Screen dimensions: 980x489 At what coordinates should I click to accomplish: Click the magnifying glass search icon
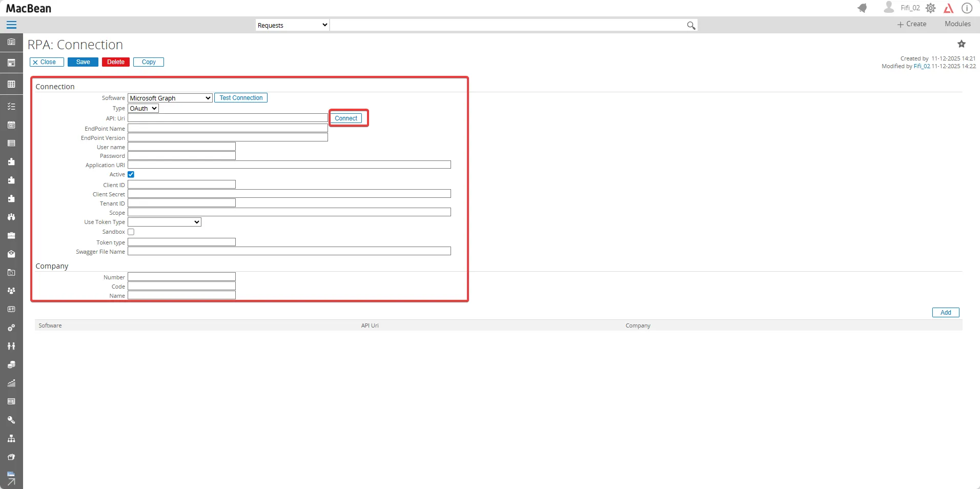(691, 26)
